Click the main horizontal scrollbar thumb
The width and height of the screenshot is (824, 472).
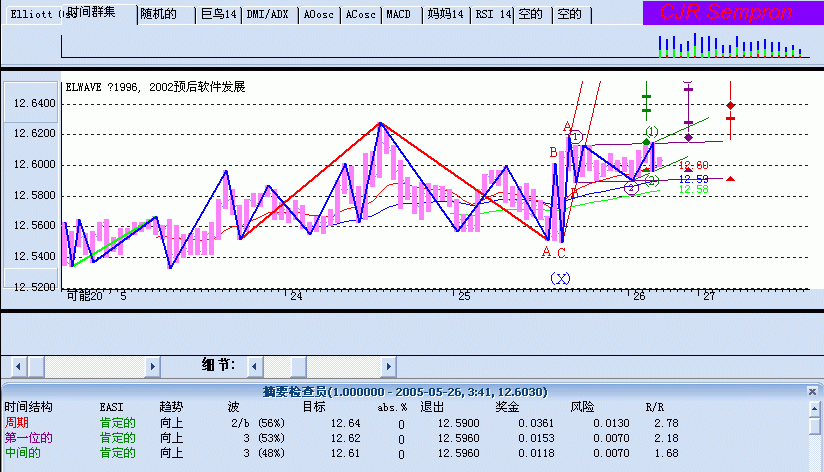pos(36,366)
